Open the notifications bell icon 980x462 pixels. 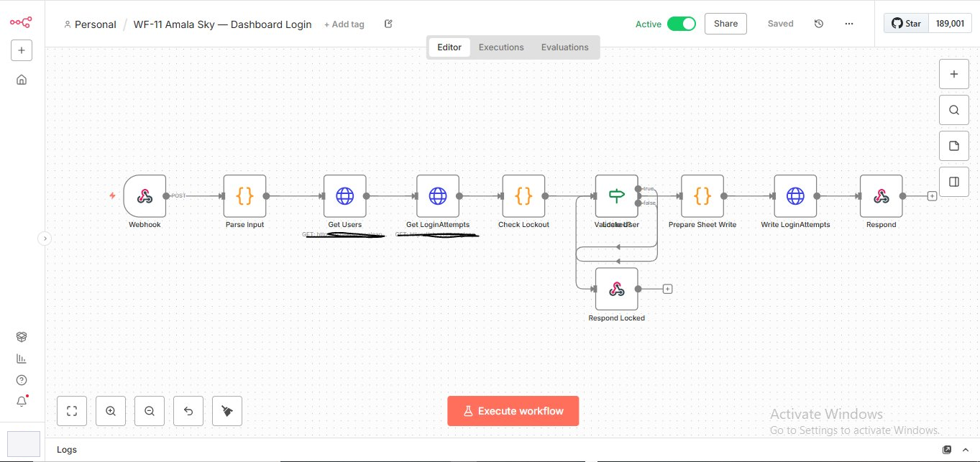coord(22,402)
